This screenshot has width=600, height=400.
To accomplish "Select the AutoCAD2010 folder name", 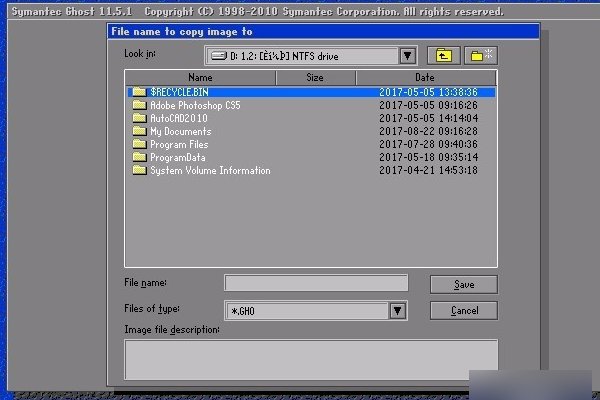I will 179,118.
